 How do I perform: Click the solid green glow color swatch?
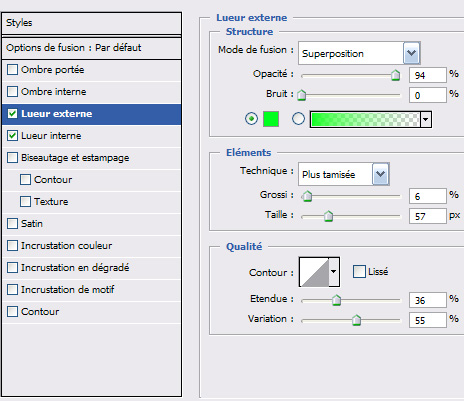[271, 119]
